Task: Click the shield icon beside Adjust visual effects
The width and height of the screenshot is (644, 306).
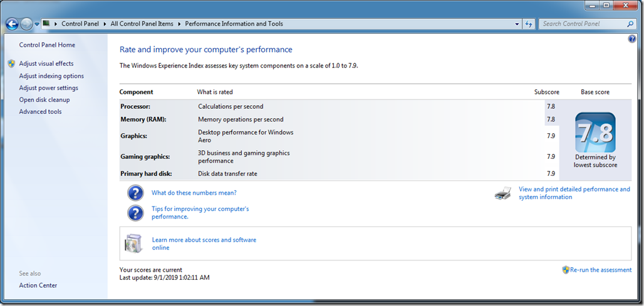Action: 11,64
